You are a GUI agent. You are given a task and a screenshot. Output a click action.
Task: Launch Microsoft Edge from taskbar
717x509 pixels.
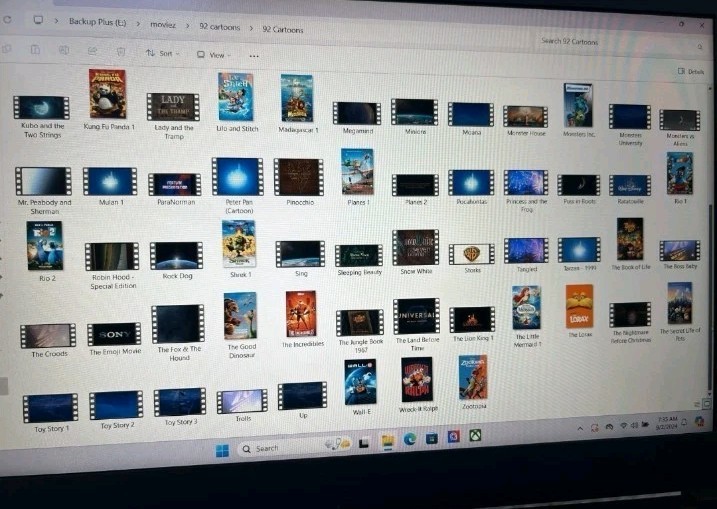[x=410, y=439]
